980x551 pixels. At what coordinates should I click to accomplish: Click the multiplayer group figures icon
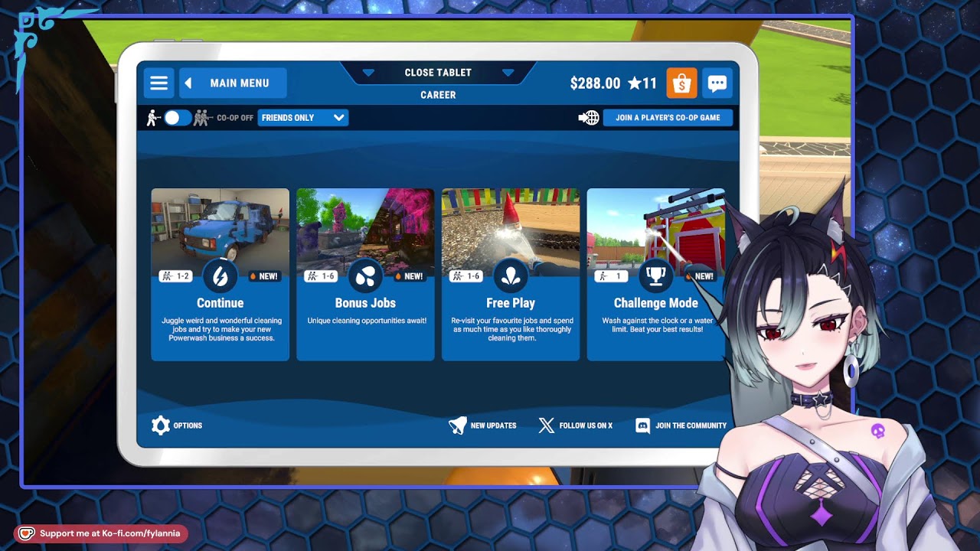point(202,118)
